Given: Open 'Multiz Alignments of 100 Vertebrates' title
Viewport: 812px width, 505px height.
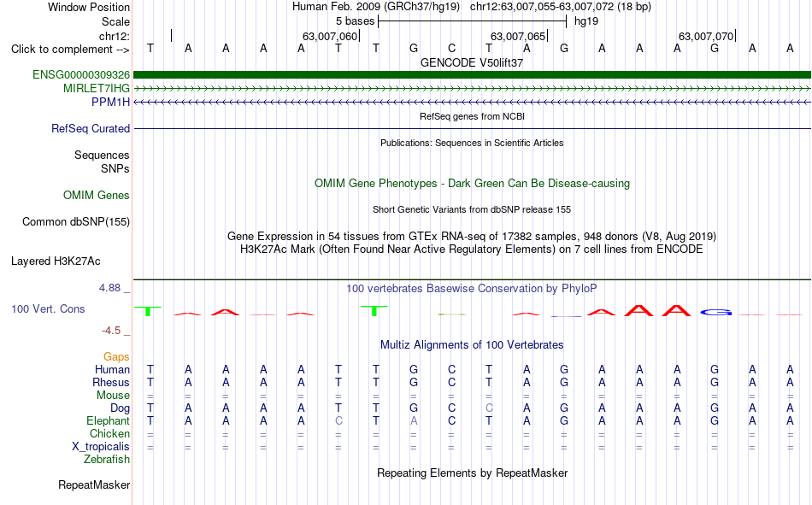Looking at the screenshot, I should pos(472,345).
